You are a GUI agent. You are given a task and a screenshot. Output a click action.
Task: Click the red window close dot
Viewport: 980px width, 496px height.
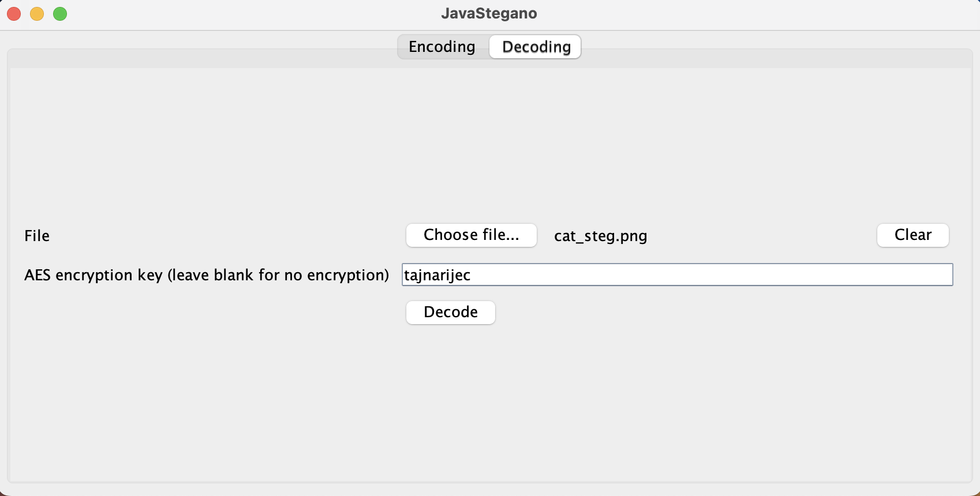pos(14,14)
